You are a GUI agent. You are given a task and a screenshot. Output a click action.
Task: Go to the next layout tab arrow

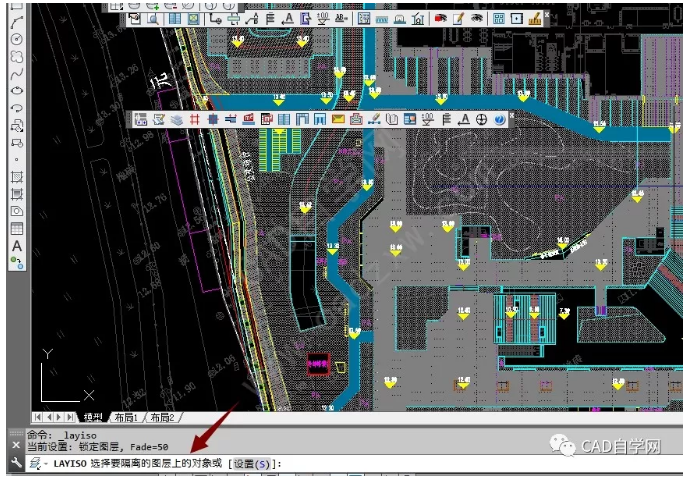(59, 417)
